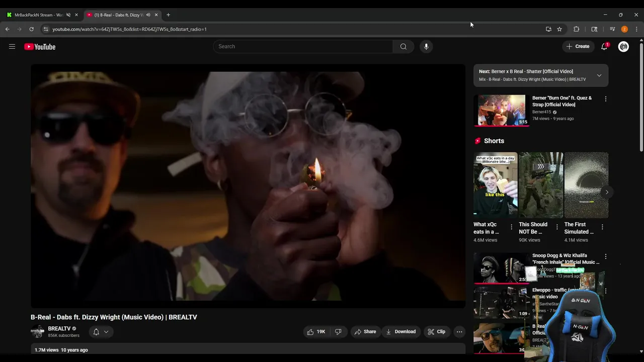Viewport: 644px width, 362px height.
Task: Open BREALTV notification preference bell dropdown
Action: tap(101, 332)
